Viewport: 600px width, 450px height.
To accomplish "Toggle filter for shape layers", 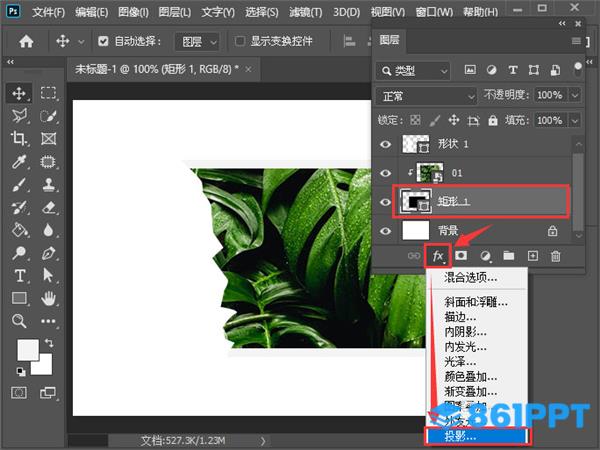I will pos(534,70).
